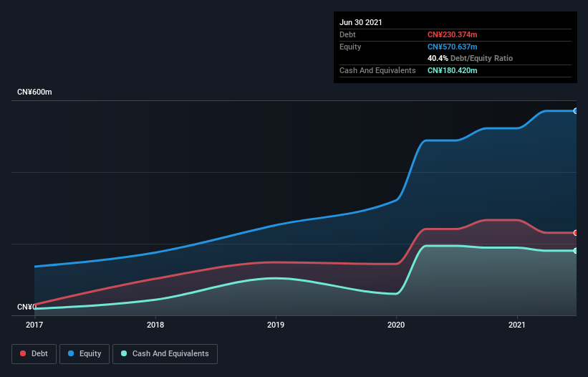Click the CN¥0 y-axis label
Viewport: 588px width, 377px height.
click(x=26, y=307)
